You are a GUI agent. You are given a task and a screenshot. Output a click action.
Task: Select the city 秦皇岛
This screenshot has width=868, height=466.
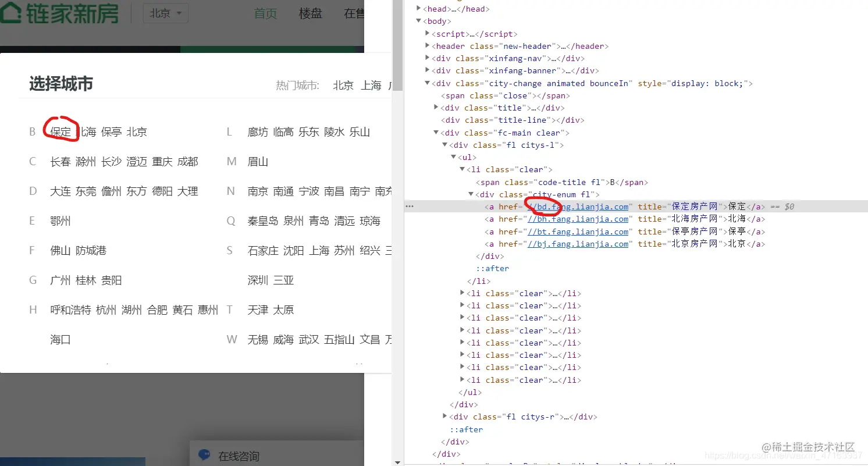coord(263,221)
